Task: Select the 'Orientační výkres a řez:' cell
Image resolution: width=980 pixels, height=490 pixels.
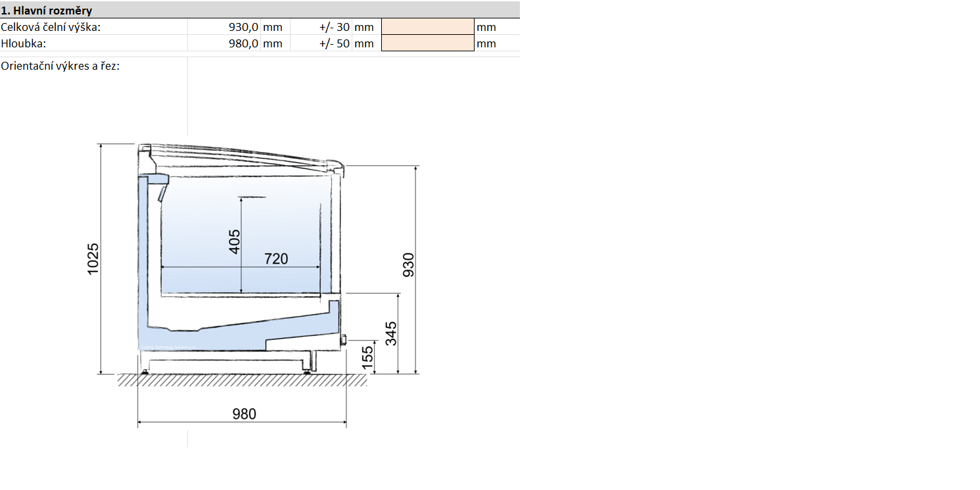Action: click(60, 66)
